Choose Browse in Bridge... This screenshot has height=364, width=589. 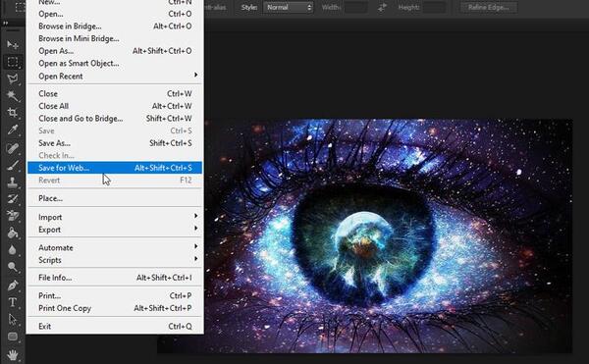click(115, 26)
